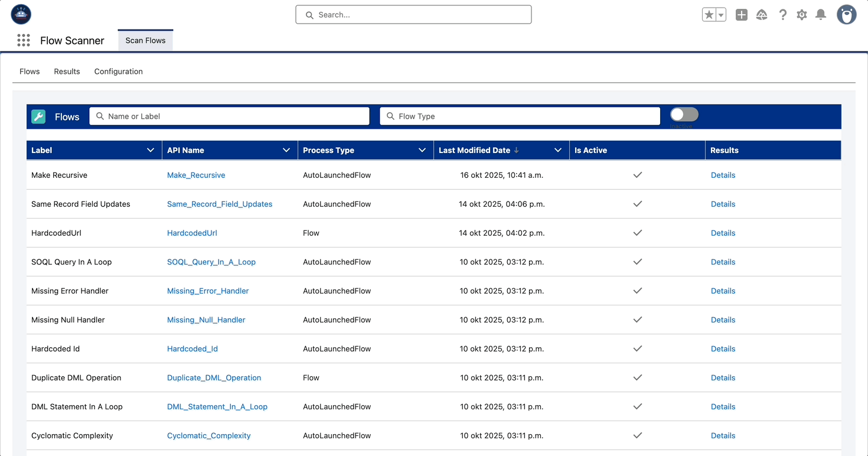The width and height of the screenshot is (868, 456).
Task: Open the Make_Recursive flow link
Action: pos(196,175)
